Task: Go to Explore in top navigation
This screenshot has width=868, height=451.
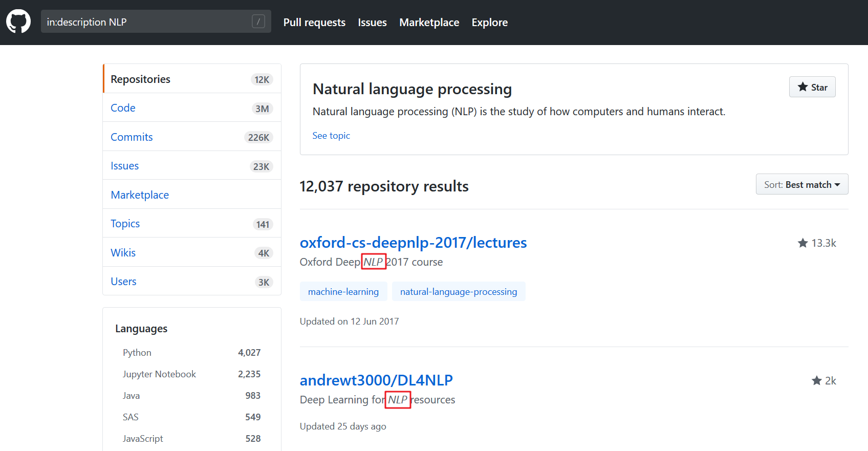Action: 489,23
